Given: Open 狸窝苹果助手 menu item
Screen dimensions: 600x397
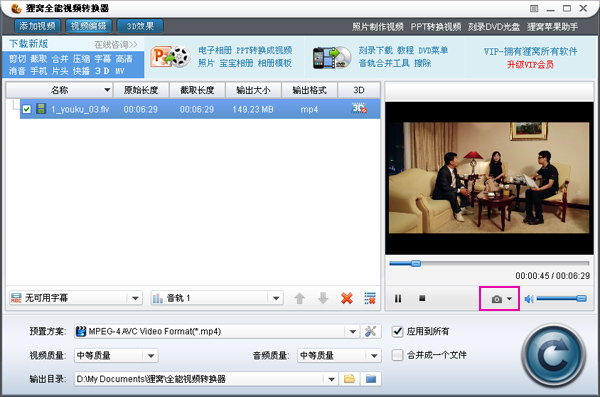Looking at the screenshot, I should [x=553, y=27].
